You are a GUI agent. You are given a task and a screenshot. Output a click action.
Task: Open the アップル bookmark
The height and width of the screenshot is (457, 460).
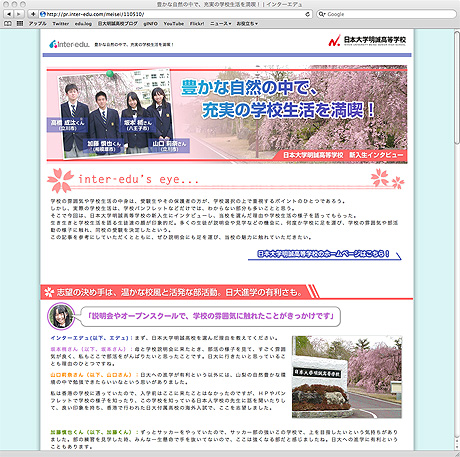[x=37, y=24]
